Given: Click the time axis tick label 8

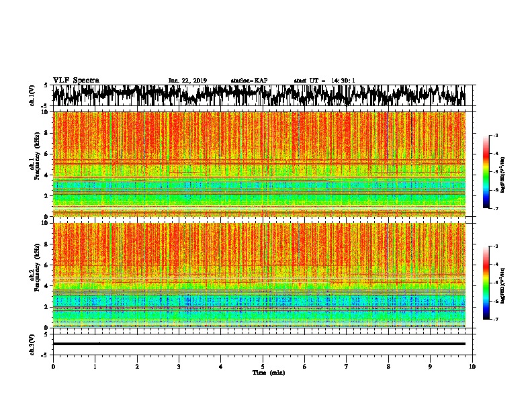Looking at the screenshot, I should (388, 367).
